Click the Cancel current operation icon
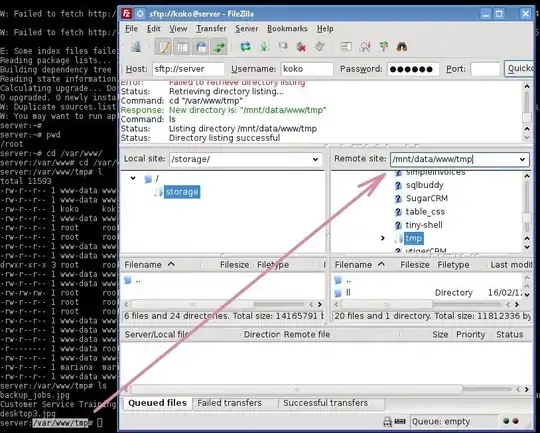540x433 pixels. (283, 46)
